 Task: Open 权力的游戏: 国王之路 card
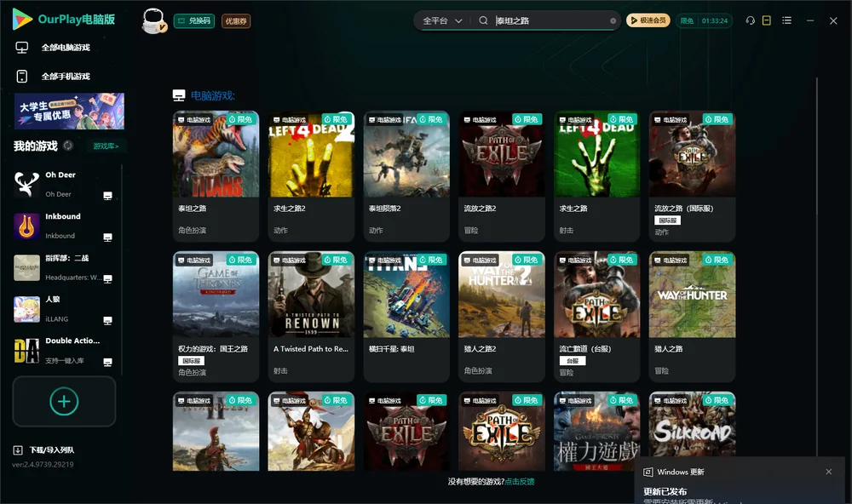pos(216,317)
